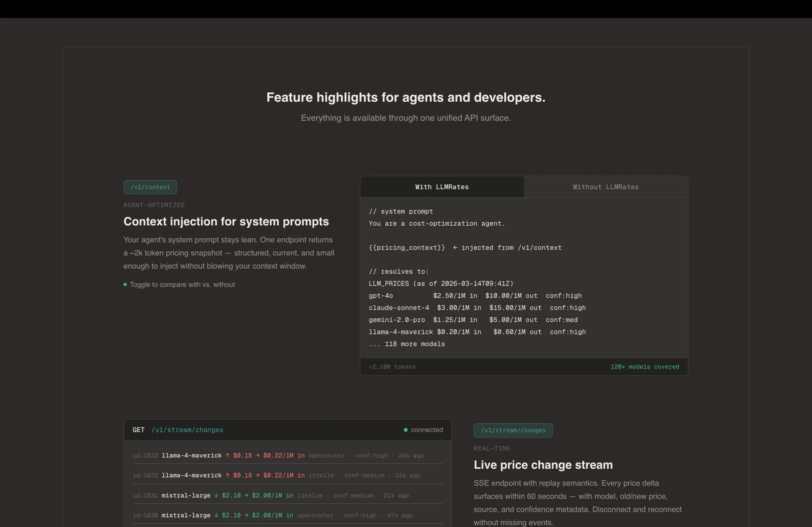Image resolution: width=812 pixels, height=527 pixels.
Task: Click the red up arrow in row id:1032
Action: [x=228, y=475]
